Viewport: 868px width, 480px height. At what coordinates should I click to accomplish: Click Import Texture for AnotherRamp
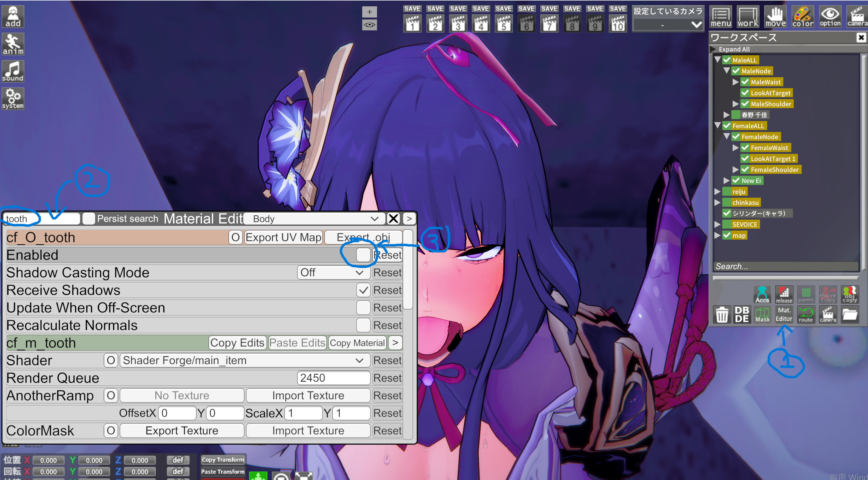click(308, 395)
